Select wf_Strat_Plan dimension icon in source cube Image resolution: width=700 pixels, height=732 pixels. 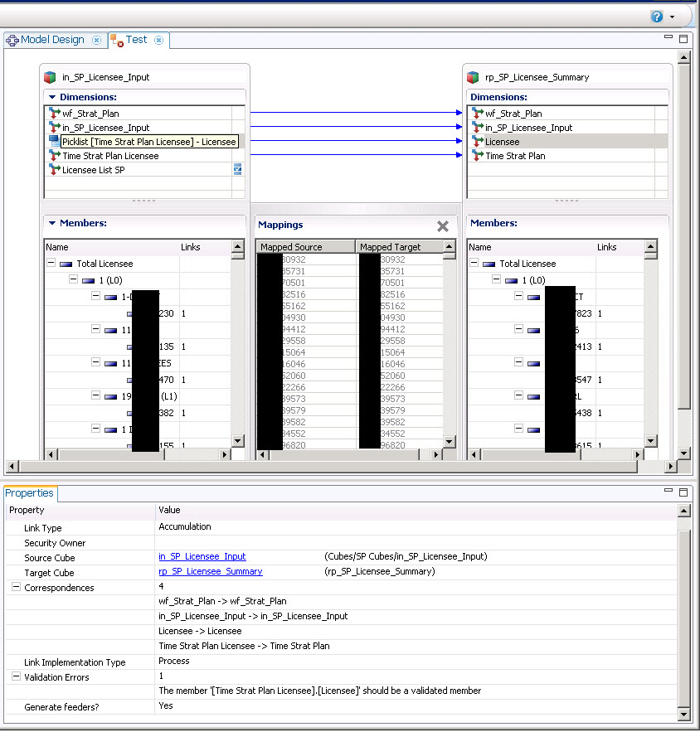click(x=55, y=114)
